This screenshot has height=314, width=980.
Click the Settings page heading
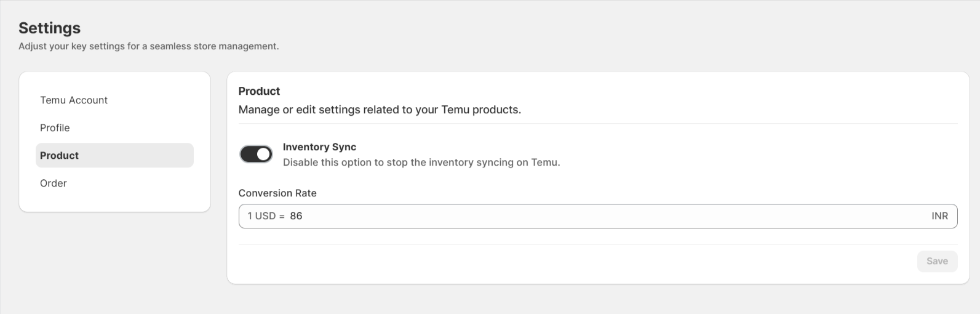click(49, 28)
